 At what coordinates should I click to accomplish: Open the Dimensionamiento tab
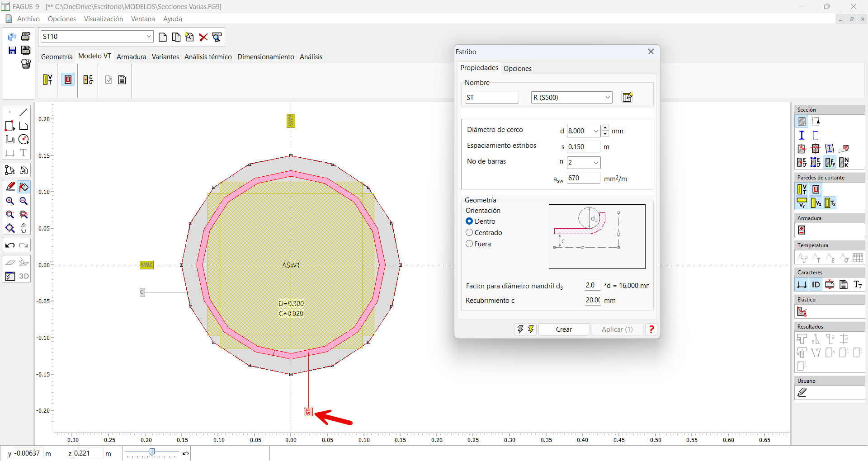pos(265,57)
